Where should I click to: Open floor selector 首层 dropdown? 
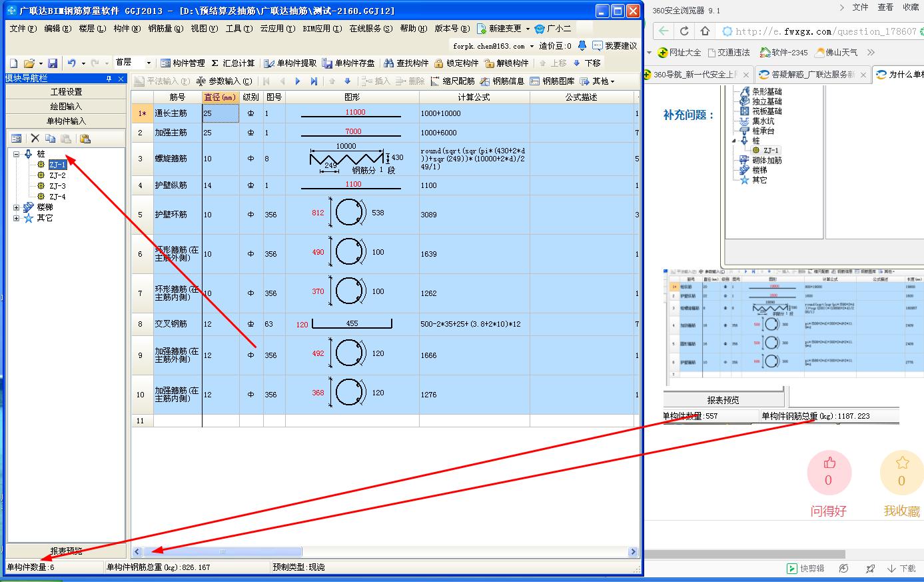pyautogui.click(x=149, y=63)
